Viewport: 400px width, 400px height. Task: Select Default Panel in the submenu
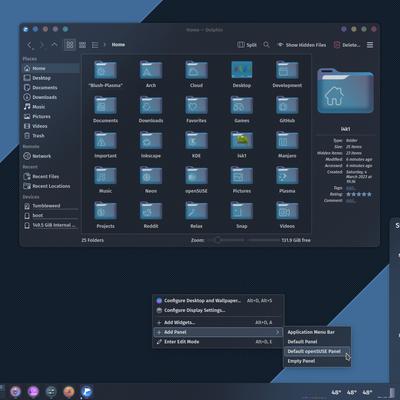click(317, 342)
